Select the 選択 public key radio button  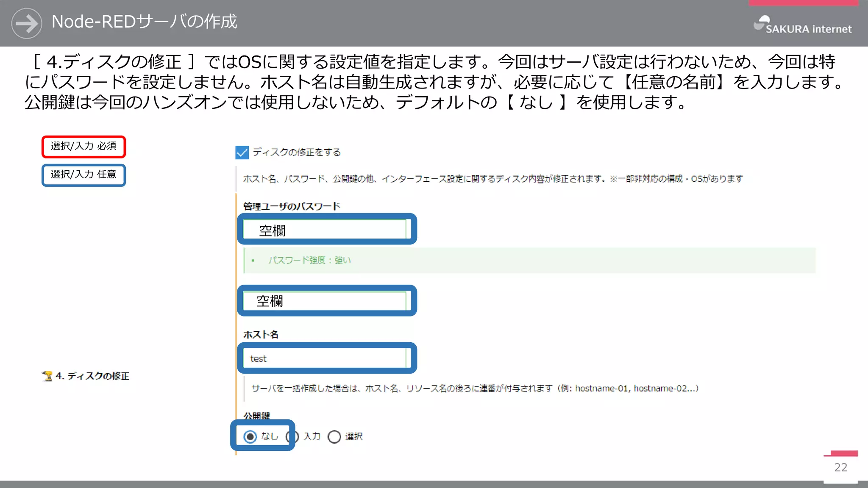[x=334, y=437]
